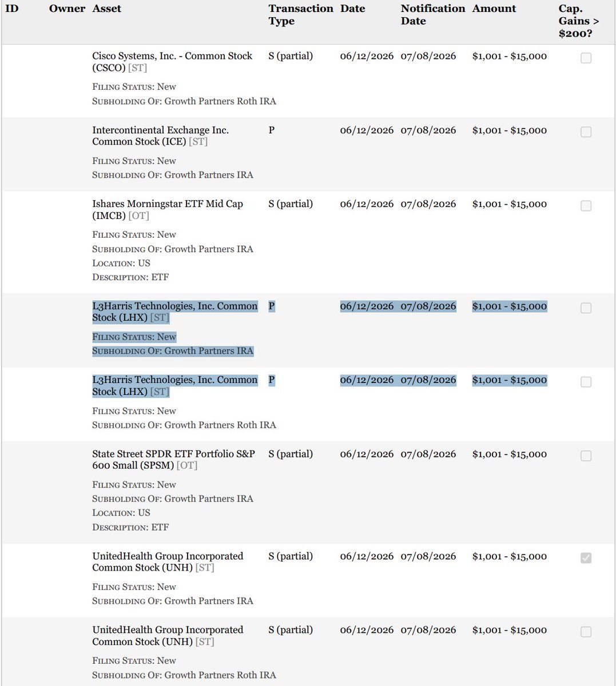
Task: Click the Transaction Type column header
Action: click(300, 15)
